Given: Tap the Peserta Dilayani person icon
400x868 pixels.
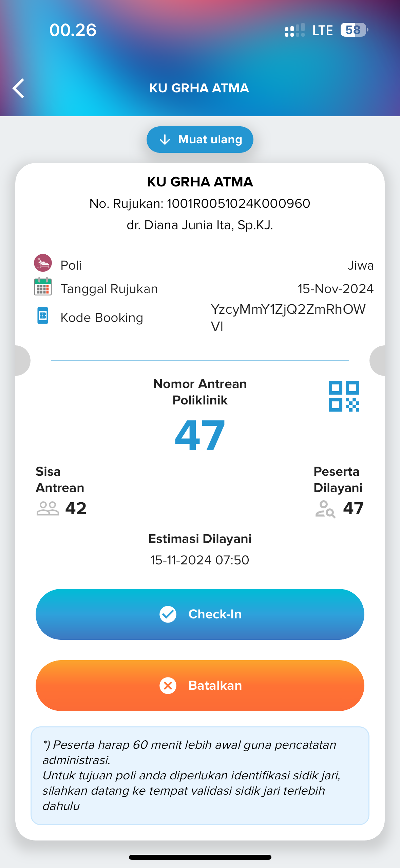Looking at the screenshot, I should pos(325,509).
